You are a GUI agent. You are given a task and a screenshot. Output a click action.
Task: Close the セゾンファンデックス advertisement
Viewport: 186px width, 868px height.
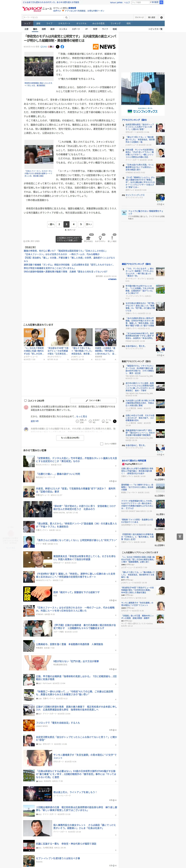(163, 73)
